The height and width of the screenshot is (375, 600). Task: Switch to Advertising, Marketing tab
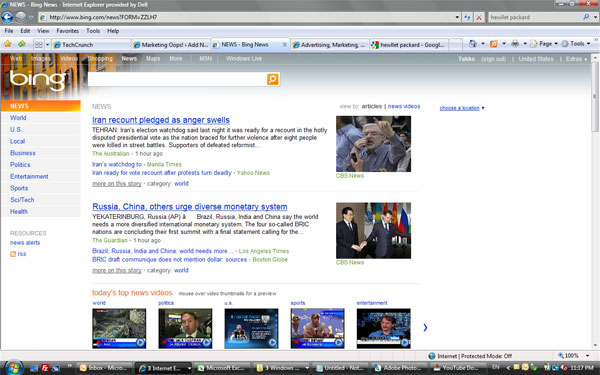click(x=329, y=45)
